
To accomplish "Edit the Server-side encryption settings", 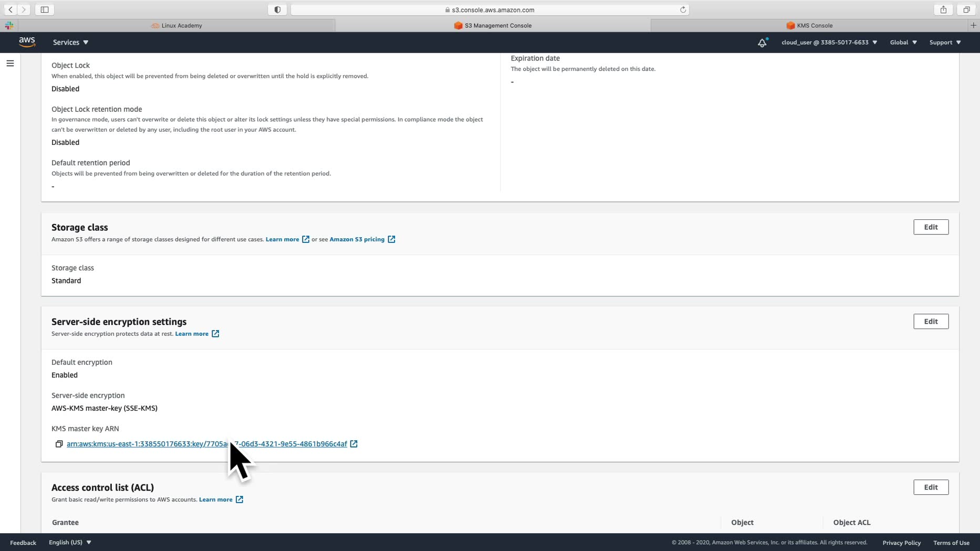I will click(x=931, y=322).
